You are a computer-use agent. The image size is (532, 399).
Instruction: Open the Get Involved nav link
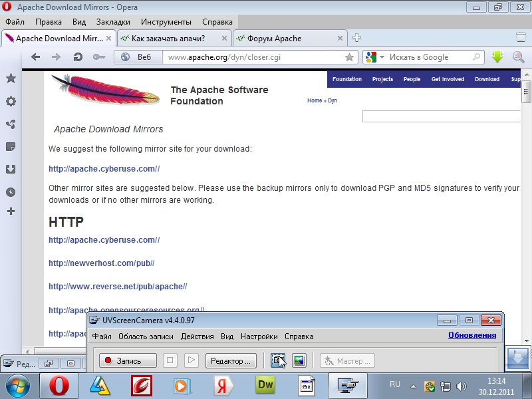coord(448,79)
